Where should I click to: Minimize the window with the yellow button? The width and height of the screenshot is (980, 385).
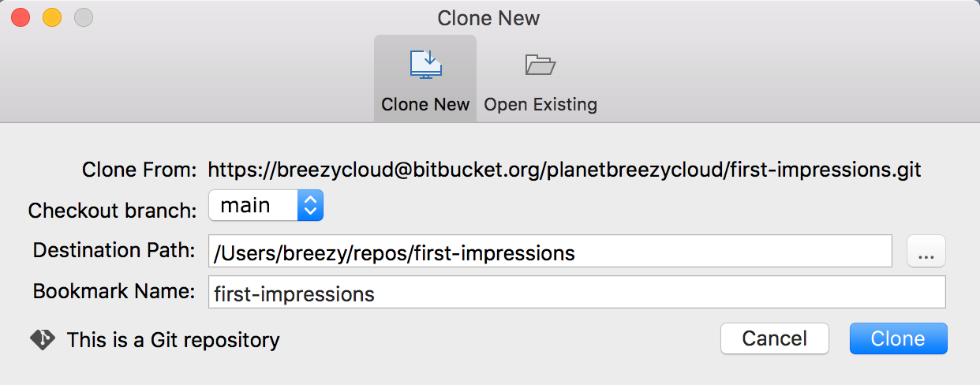coord(52,17)
